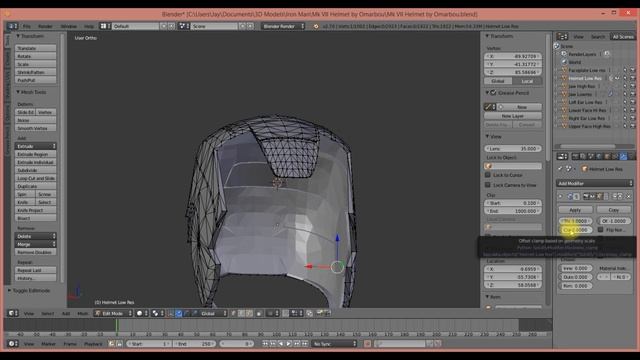The height and width of the screenshot is (360, 640).
Task: Select Lower Face Hi Res in outliner
Action: (x=588, y=110)
